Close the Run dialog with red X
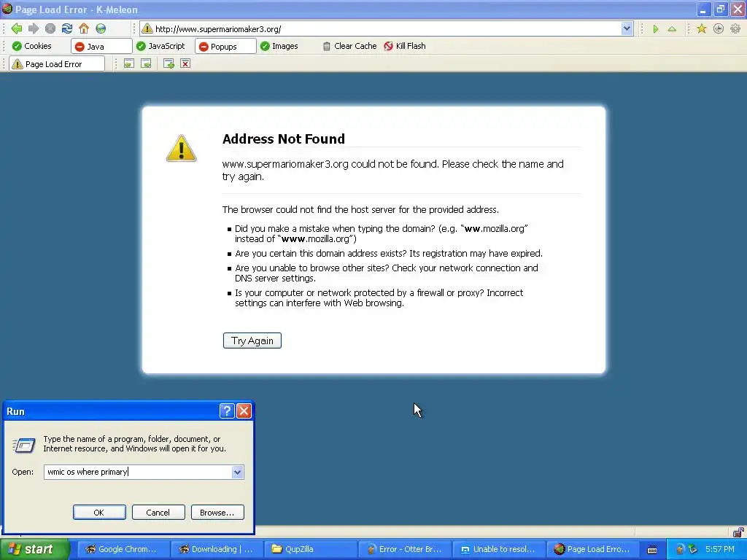Viewport: 747px width, 560px height. click(244, 411)
